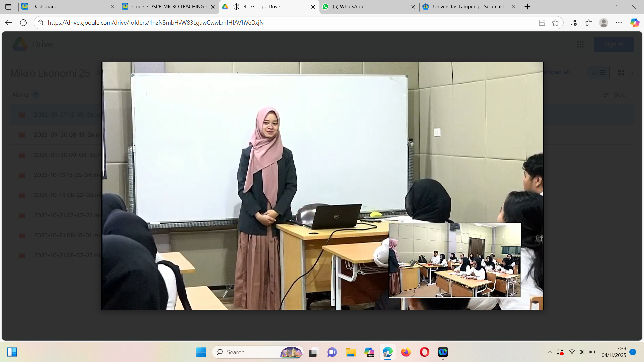
Task: Open browser settings and more menu
Action: pyautogui.click(x=619, y=23)
